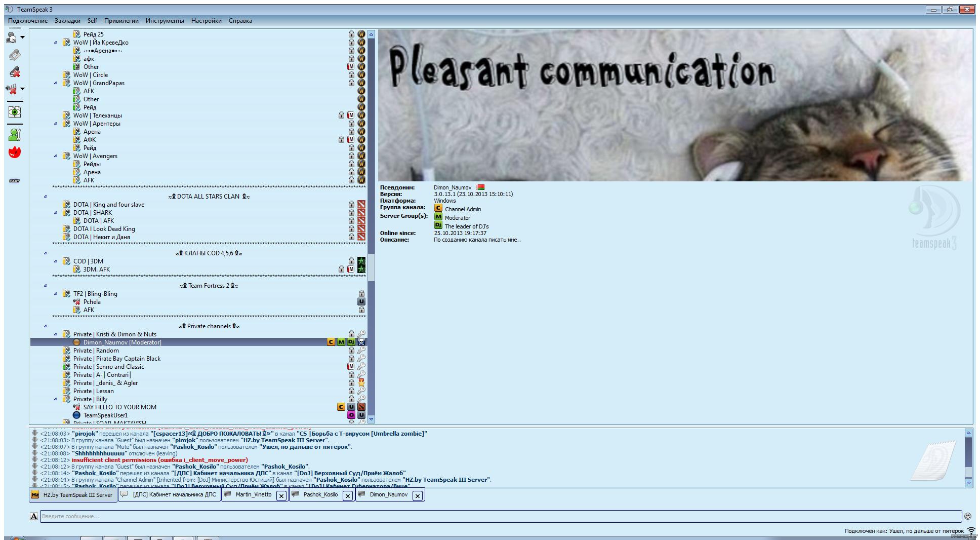Open the Инструменты menu
The image size is (980, 540).
coord(165,21)
